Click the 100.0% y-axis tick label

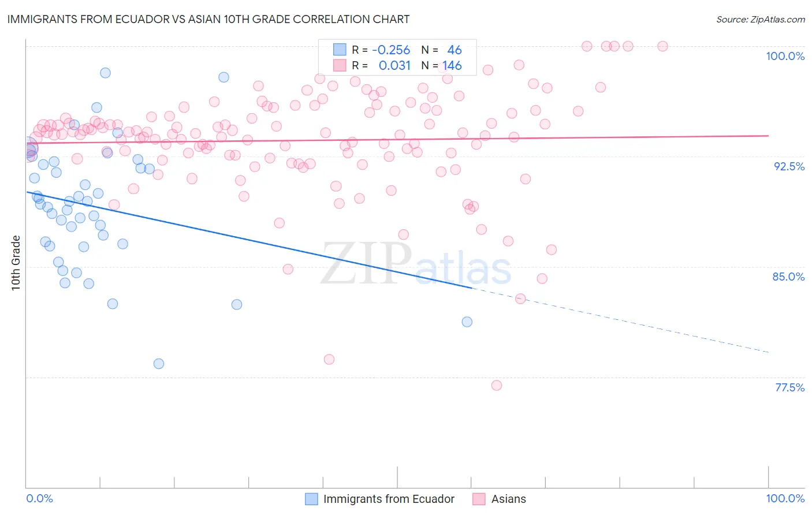tap(785, 56)
